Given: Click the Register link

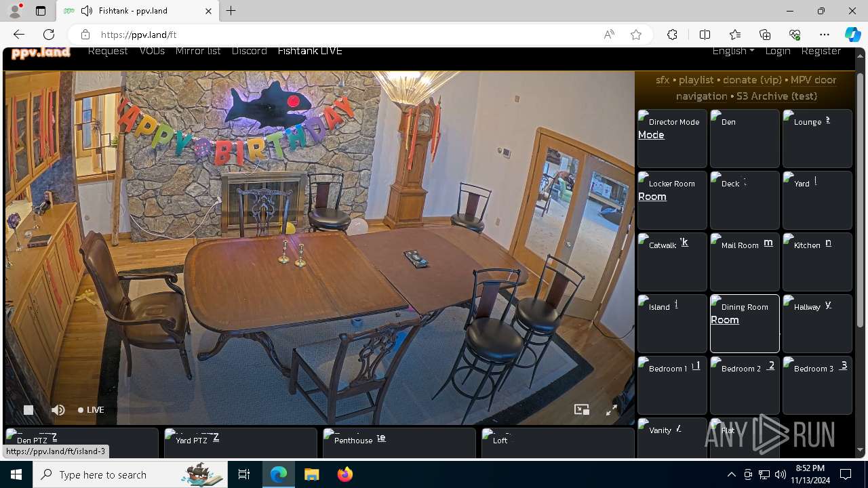Looking at the screenshot, I should [x=821, y=51].
